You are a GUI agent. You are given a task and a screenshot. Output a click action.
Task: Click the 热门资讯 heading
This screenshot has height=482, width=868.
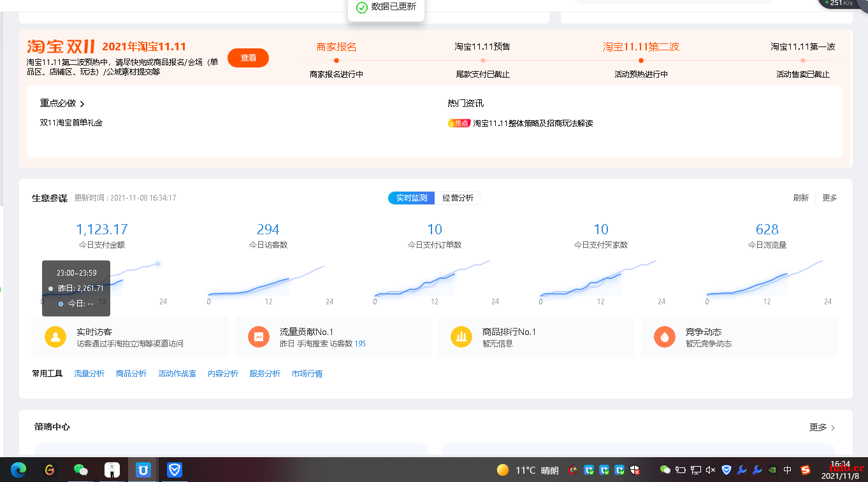pos(465,103)
